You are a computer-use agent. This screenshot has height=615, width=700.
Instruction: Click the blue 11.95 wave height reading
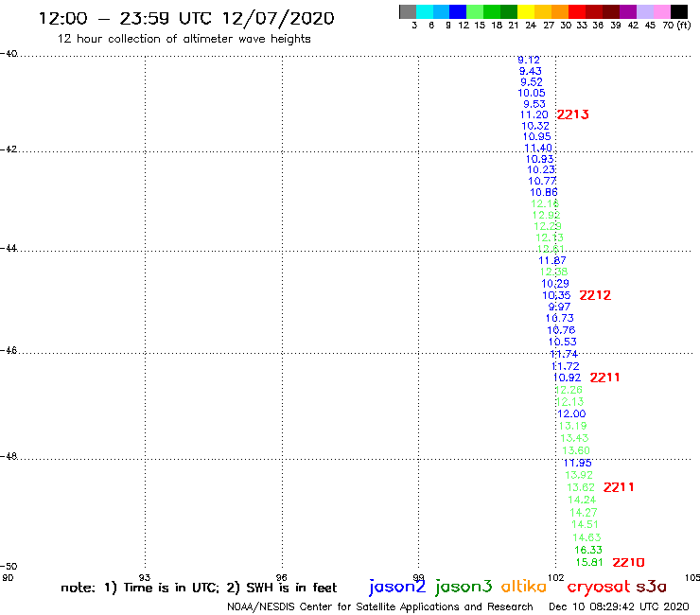(x=577, y=463)
